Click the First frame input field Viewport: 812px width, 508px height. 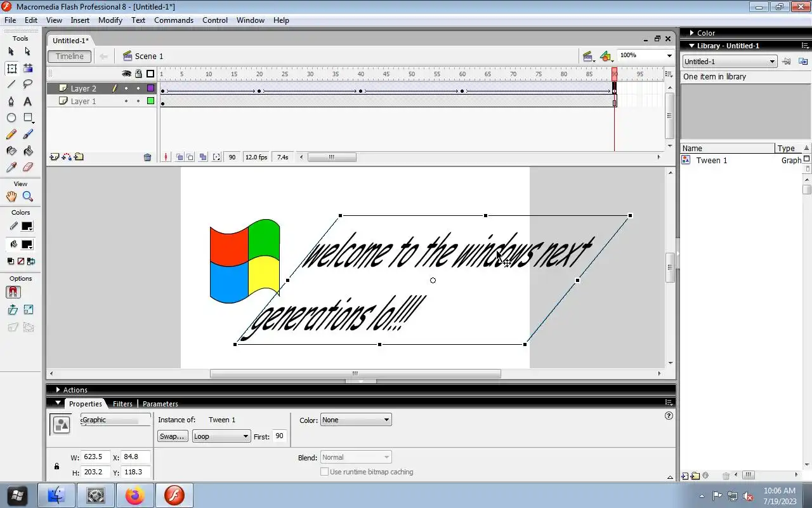(280, 436)
